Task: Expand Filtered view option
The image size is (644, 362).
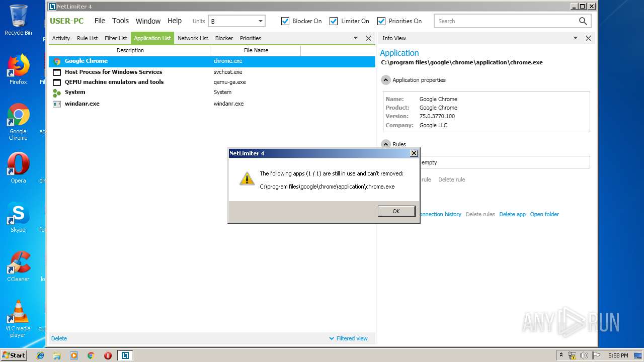Action: [348, 338]
